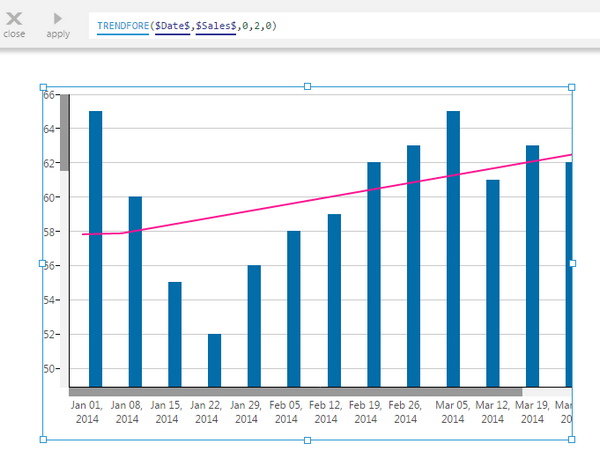Click the bottom-right chart resize handle
600x459 pixels.
coord(571,439)
